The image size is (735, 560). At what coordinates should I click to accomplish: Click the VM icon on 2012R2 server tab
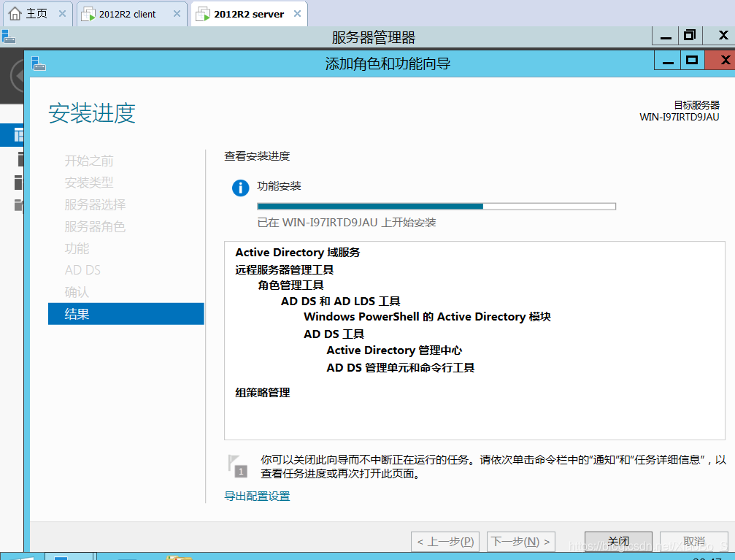pyautogui.click(x=202, y=15)
